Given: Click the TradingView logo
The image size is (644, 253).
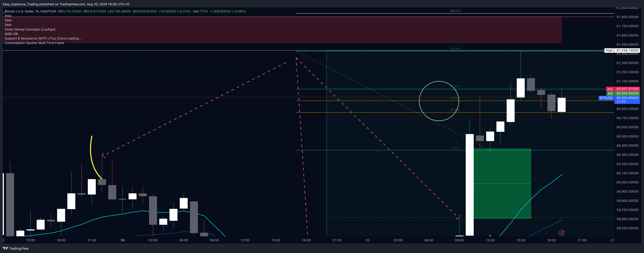Looking at the screenshot, I should pos(16,248).
